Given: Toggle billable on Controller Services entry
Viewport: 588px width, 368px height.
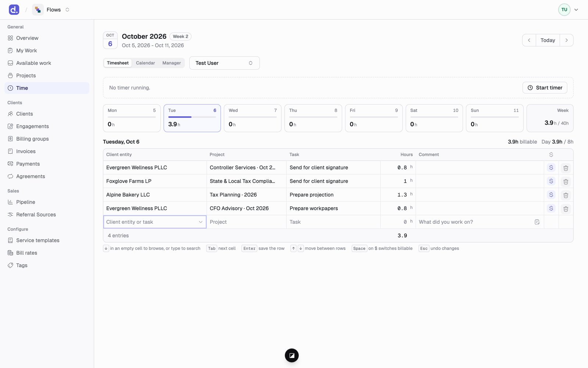Looking at the screenshot, I should [x=551, y=167].
